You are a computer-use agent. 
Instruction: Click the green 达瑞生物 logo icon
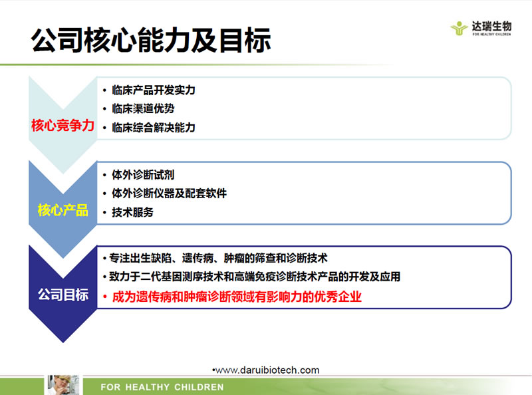click(x=459, y=28)
